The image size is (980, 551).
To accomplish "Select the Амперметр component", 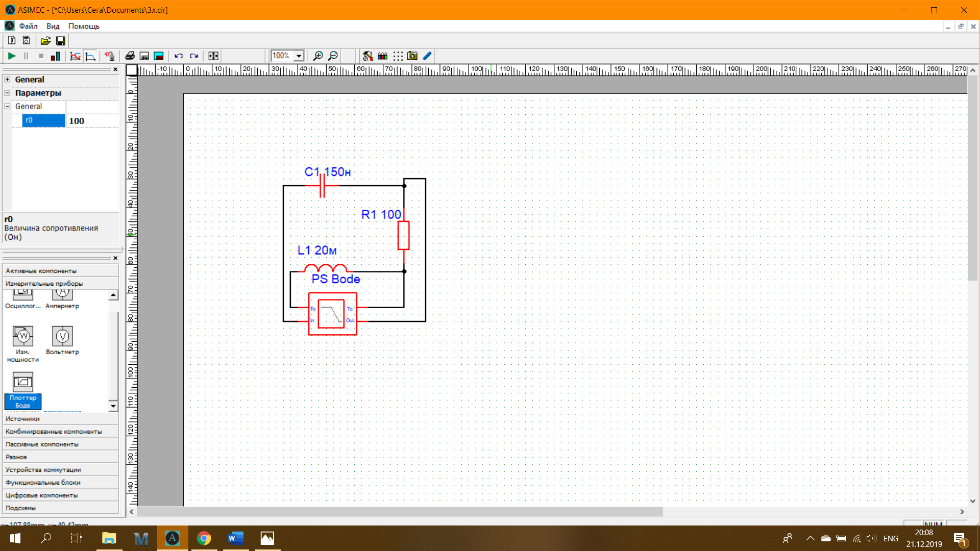I will click(x=62, y=299).
